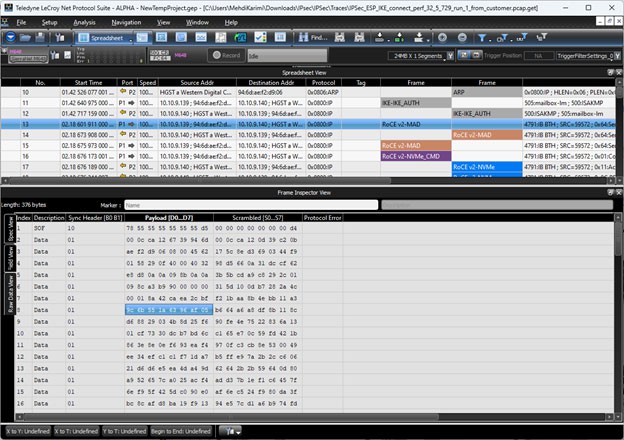Click the Start Time column header
Image resolution: width=624 pixels, height=440 pixels.
pos(88,82)
